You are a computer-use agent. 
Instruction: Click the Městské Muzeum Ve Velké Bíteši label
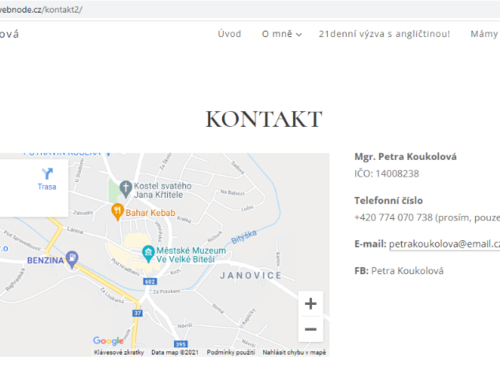pos(191,255)
